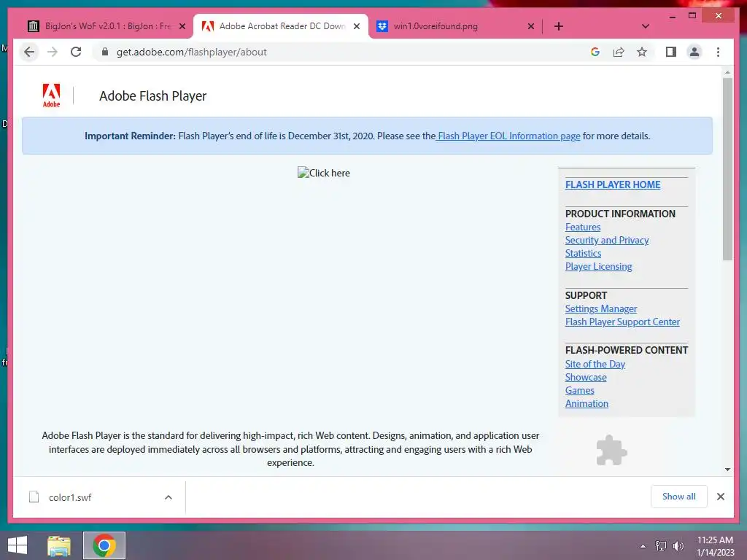Open Flash Player Support Center link
Viewport: 747px width, 560px height.
(x=622, y=322)
